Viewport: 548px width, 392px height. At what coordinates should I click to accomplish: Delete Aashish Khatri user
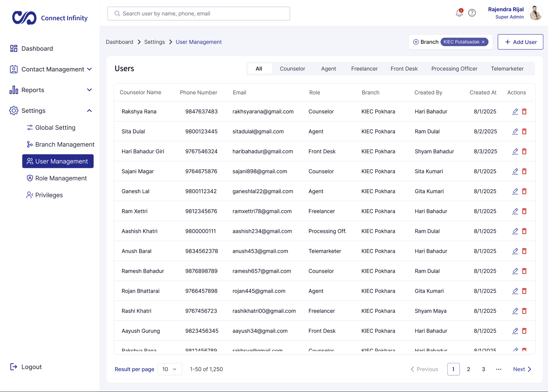click(524, 231)
